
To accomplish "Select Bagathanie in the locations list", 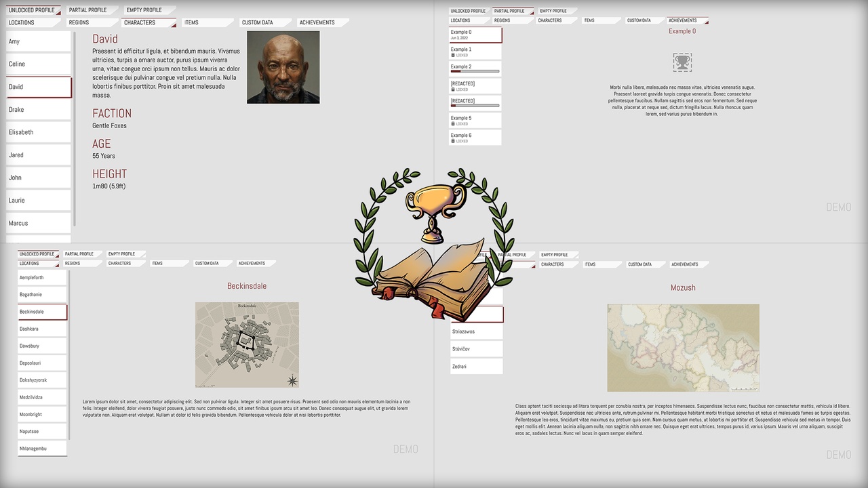I will 42,295.
